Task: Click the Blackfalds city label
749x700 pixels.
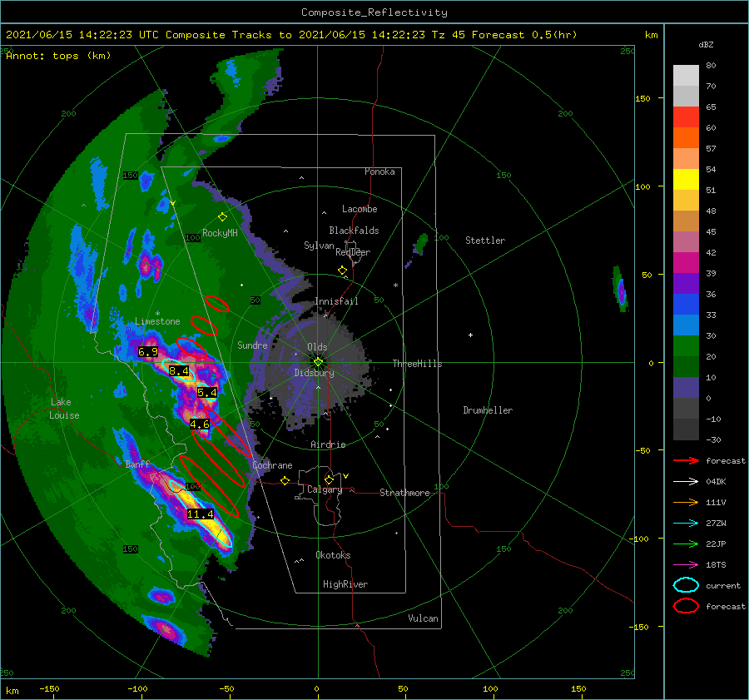Action: (x=354, y=231)
